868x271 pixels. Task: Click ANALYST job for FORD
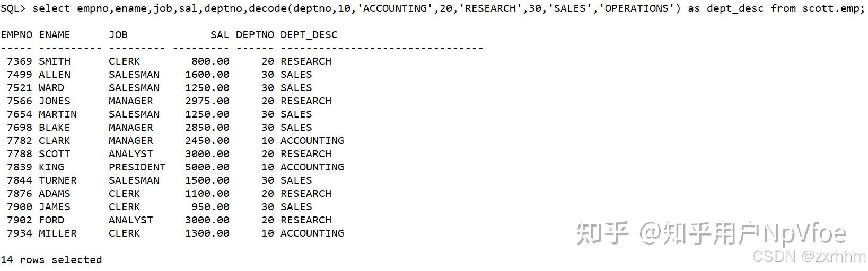click(130, 220)
